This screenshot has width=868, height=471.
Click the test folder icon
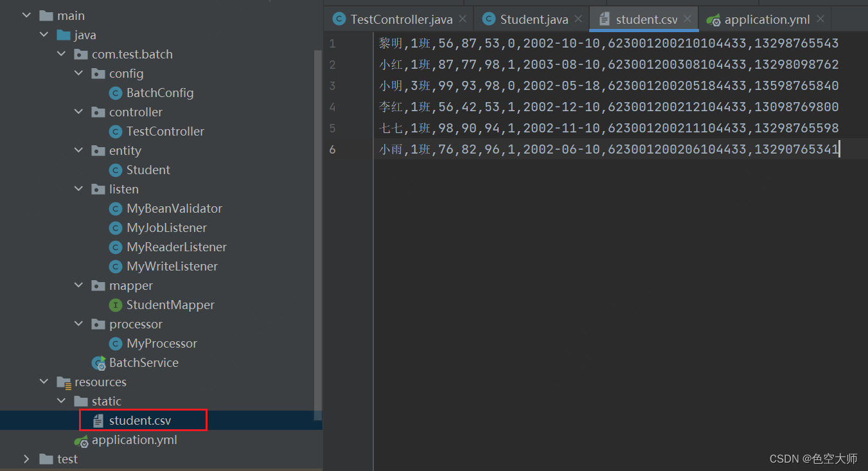(x=46, y=459)
